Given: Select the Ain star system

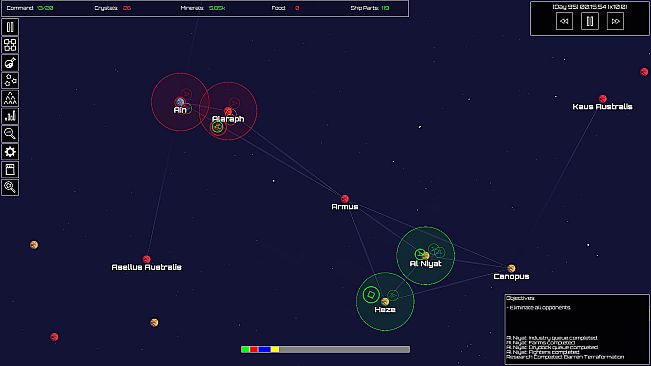Looking at the screenshot, I should 180,102.
